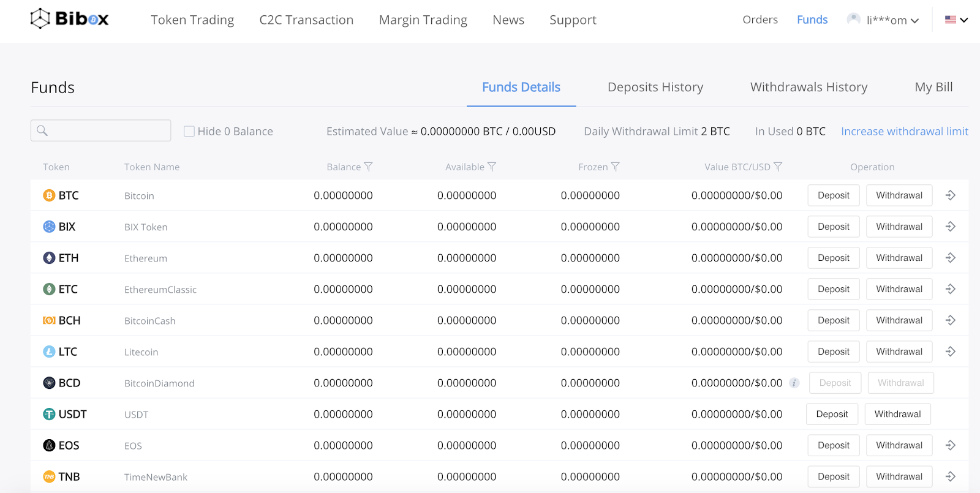Click the Bibox logo
Image resolution: width=980 pixels, height=493 pixels.
click(x=69, y=19)
